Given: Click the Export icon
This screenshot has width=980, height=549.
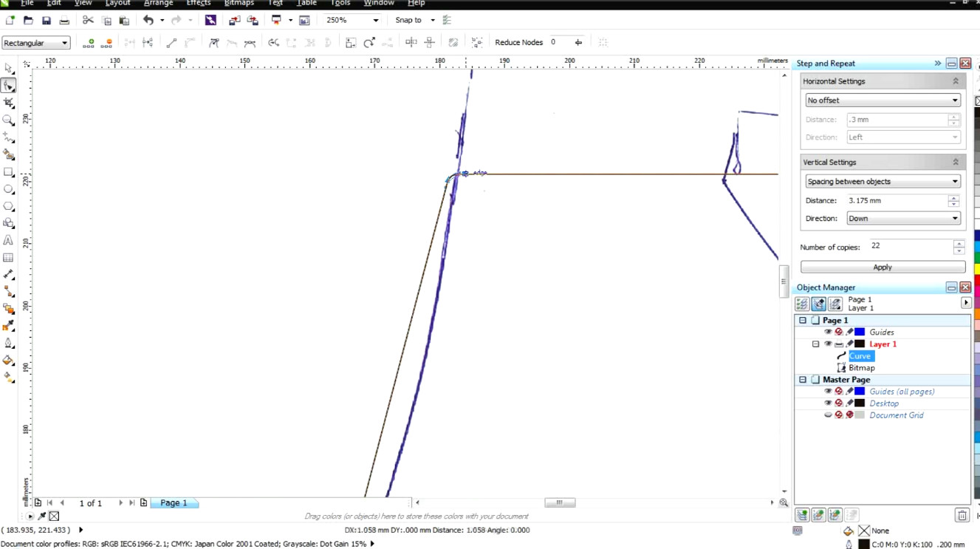Looking at the screenshot, I should pyautogui.click(x=253, y=21).
